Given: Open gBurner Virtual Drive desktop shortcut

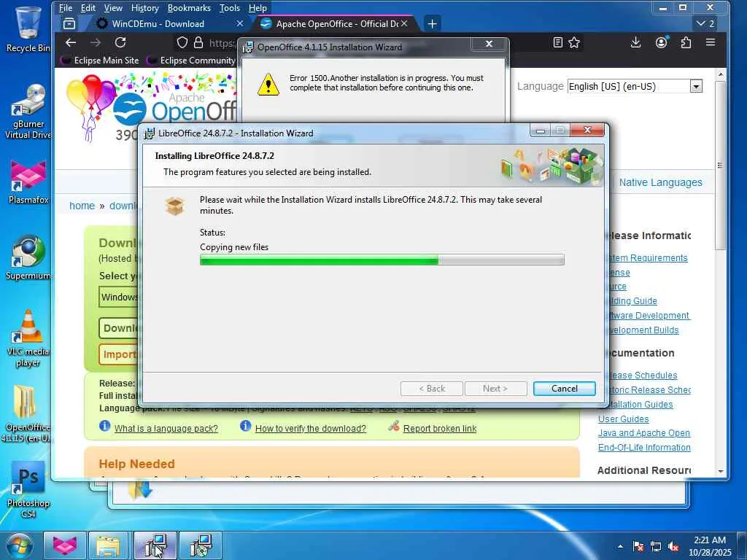Looking at the screenshot, I should [28, 112].
